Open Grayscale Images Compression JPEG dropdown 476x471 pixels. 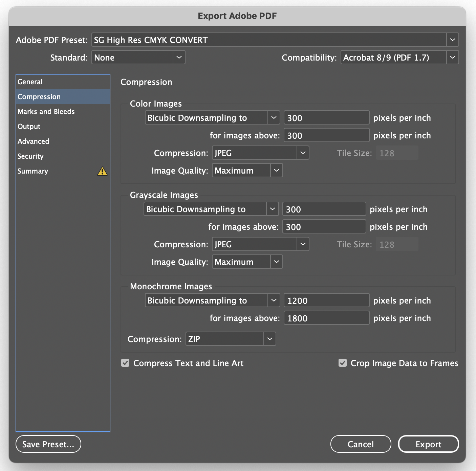click(260, 244)
